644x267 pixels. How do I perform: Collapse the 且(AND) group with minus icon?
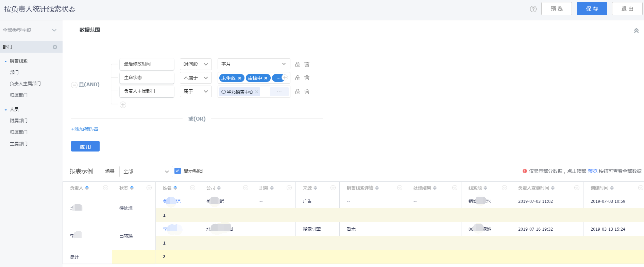coord(74,85)
